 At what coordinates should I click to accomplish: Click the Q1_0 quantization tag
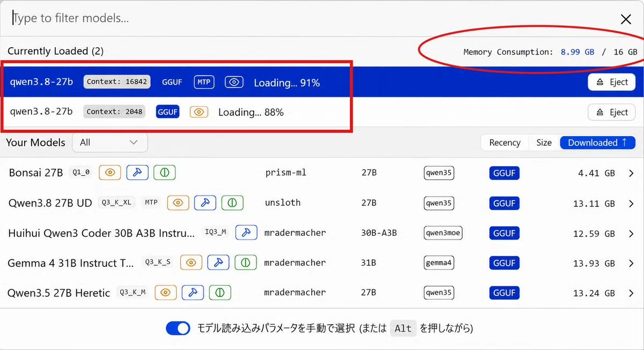click(80, 173)
